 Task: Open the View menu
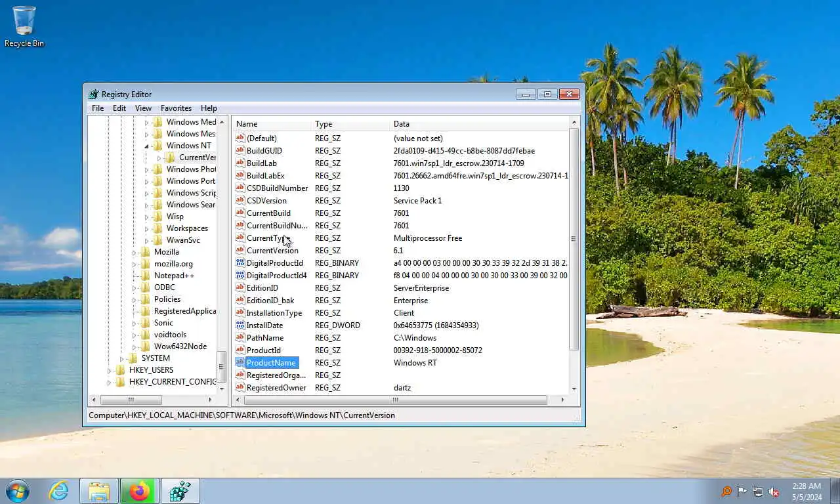[x=143, y=108]
